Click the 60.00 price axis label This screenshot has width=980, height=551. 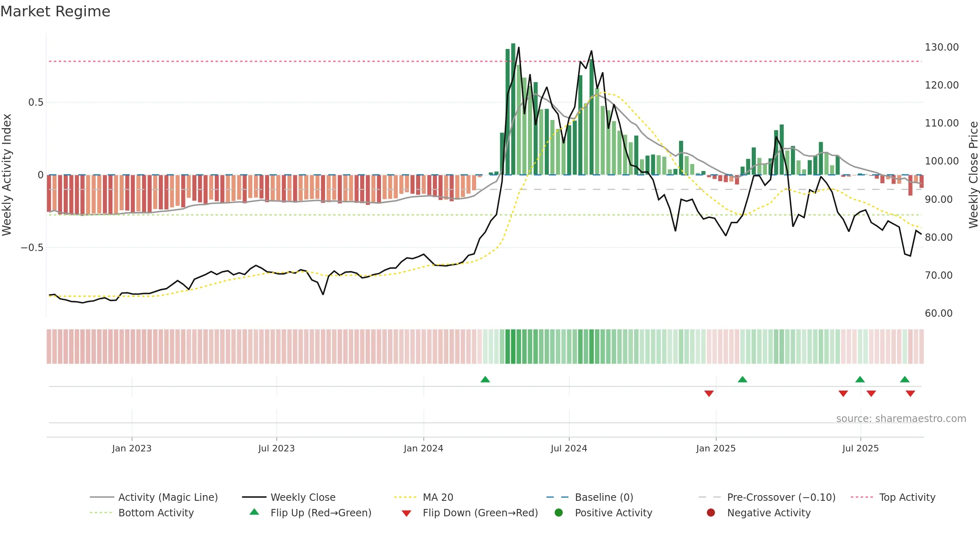click(939, 313)
